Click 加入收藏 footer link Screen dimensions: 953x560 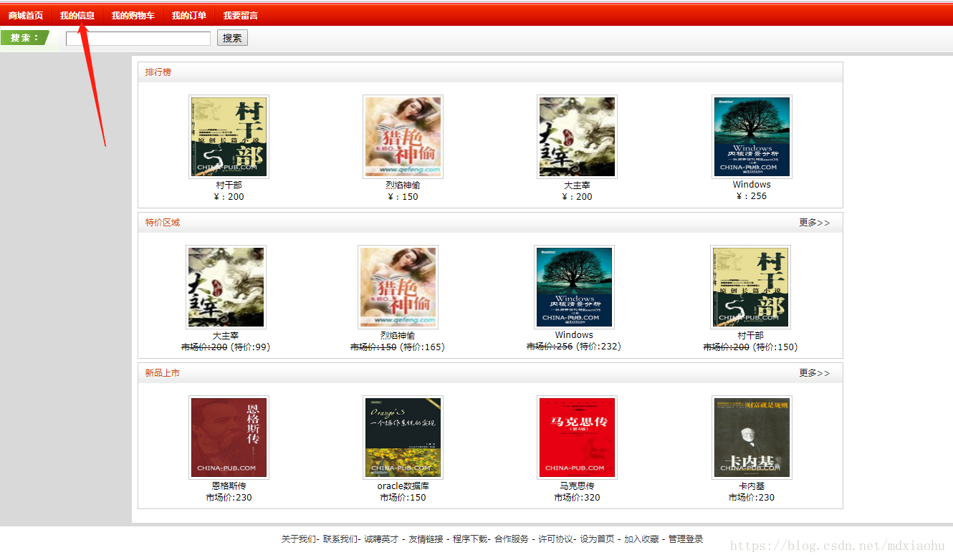coord(641,539)
